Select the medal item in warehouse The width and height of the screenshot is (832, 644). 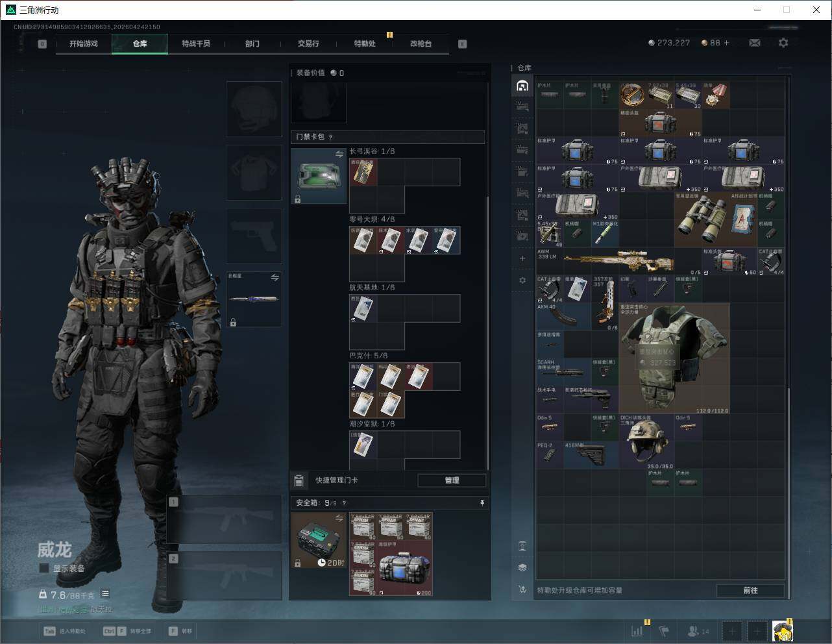pyautogui.click(x=716, y=95)
